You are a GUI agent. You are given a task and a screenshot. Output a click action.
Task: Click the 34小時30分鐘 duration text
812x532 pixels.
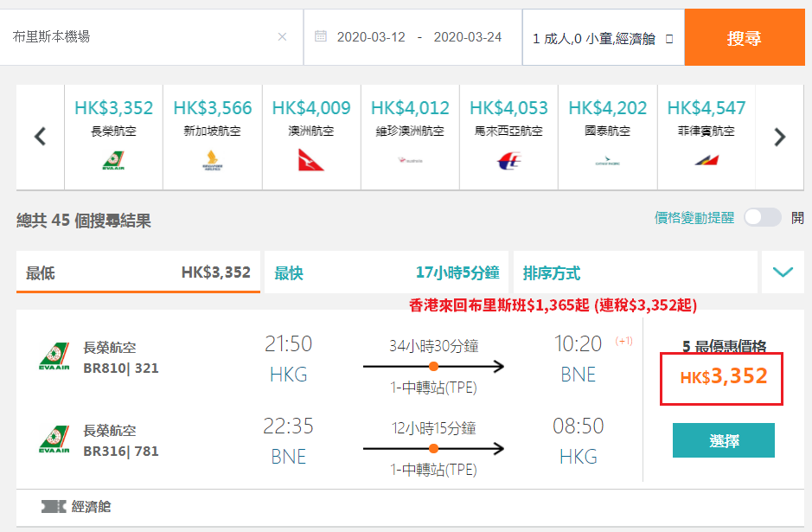click(434, 345)
